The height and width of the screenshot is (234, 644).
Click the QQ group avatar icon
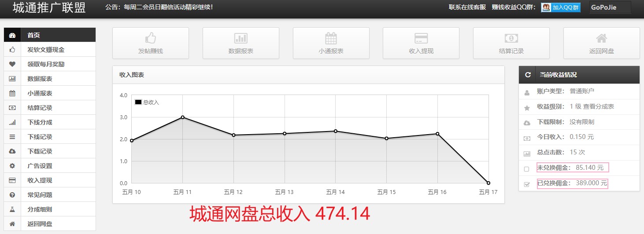(x=546, y=7)
